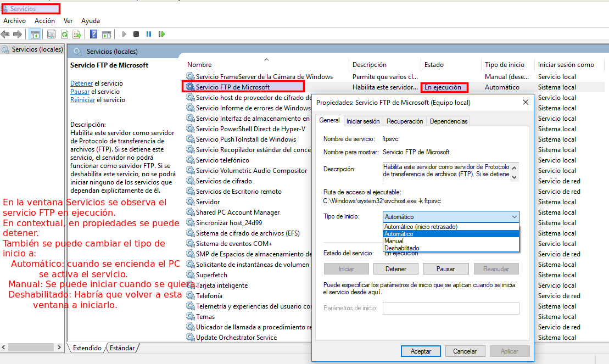The image size is (609, 364).
Task: Click the Export List toolbar icon
Action: [77, 34]
